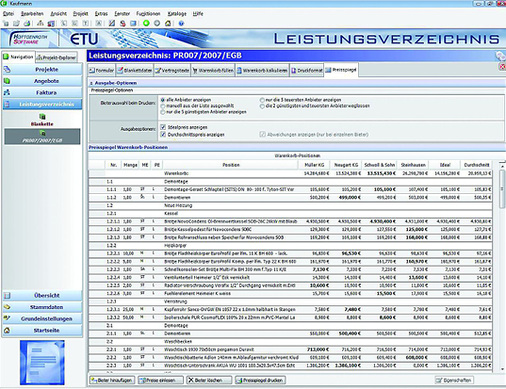The image size is (506, 389).
Task: Open the Grundeinstellungen navigation section
Action: point(42,319)
